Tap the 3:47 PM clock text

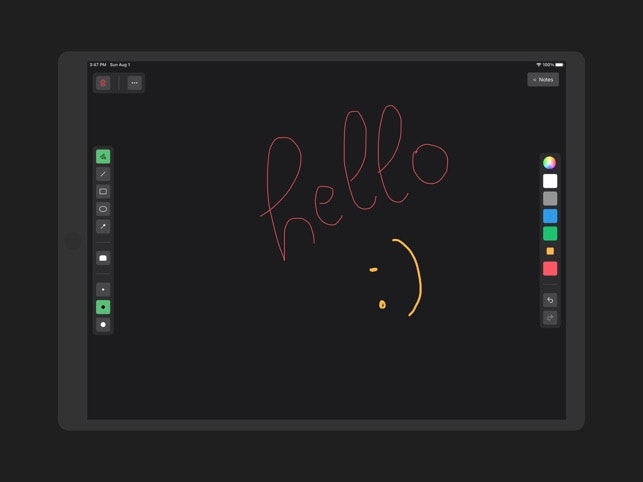tap(98, 65)
